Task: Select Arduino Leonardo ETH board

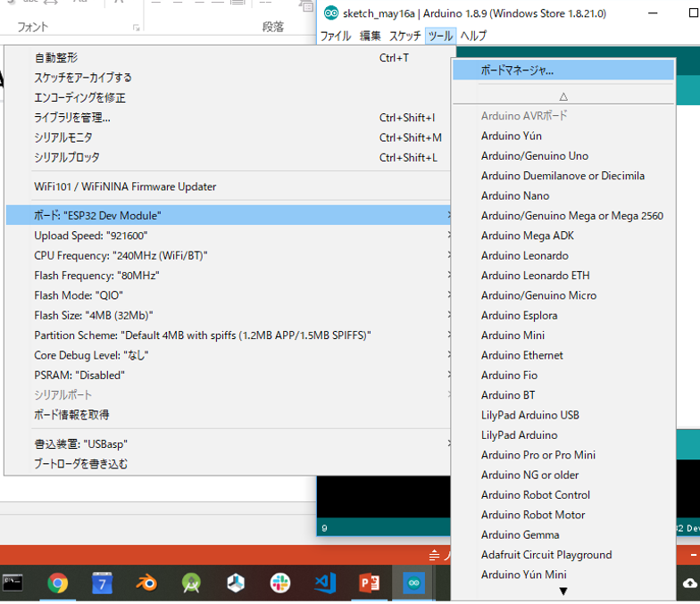Action: pyautogui.click(x=563, y=276)
